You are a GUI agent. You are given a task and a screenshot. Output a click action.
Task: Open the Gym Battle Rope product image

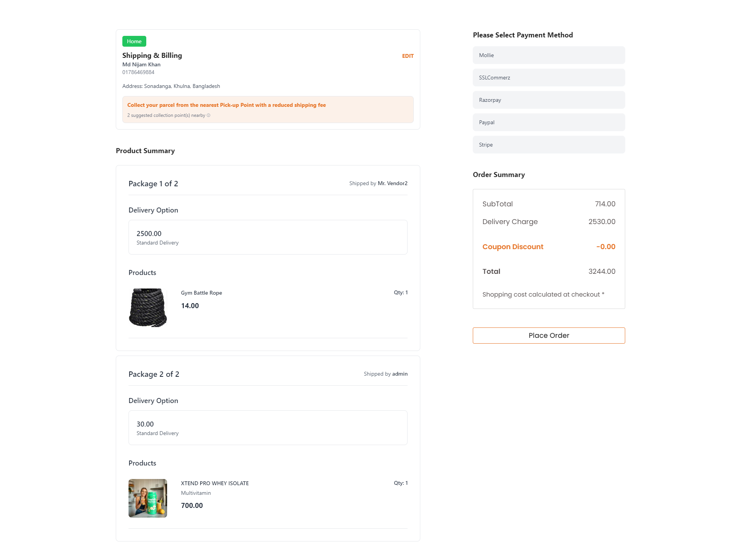[148, 307]
